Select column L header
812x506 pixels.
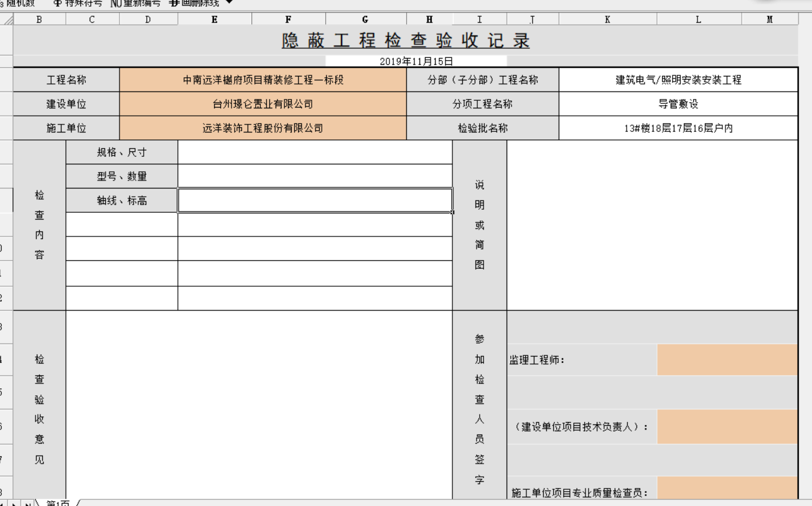(x=699, y=19)
